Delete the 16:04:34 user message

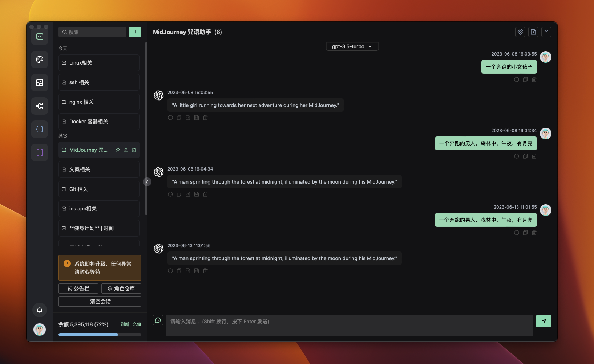click(534, 156)
